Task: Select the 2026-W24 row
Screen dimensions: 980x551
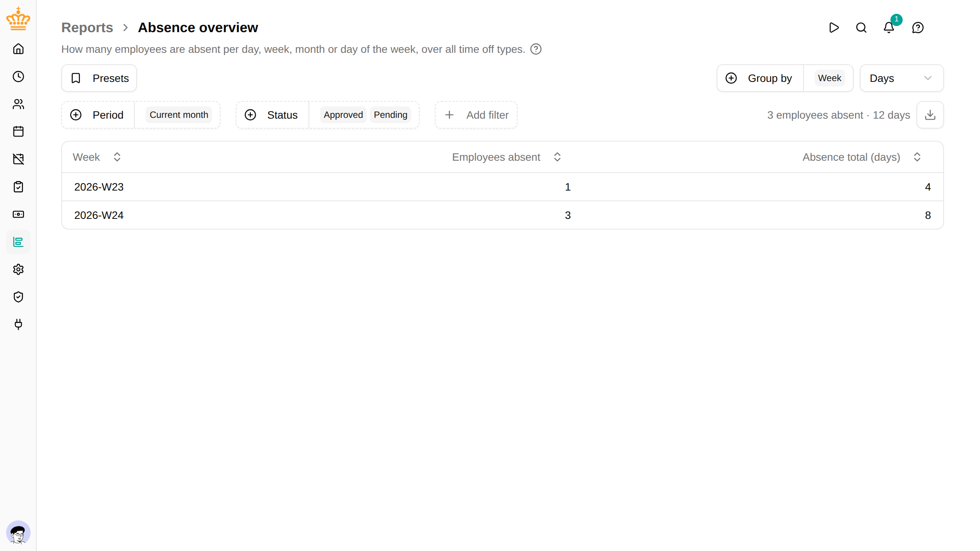Action: coord(503,215)
